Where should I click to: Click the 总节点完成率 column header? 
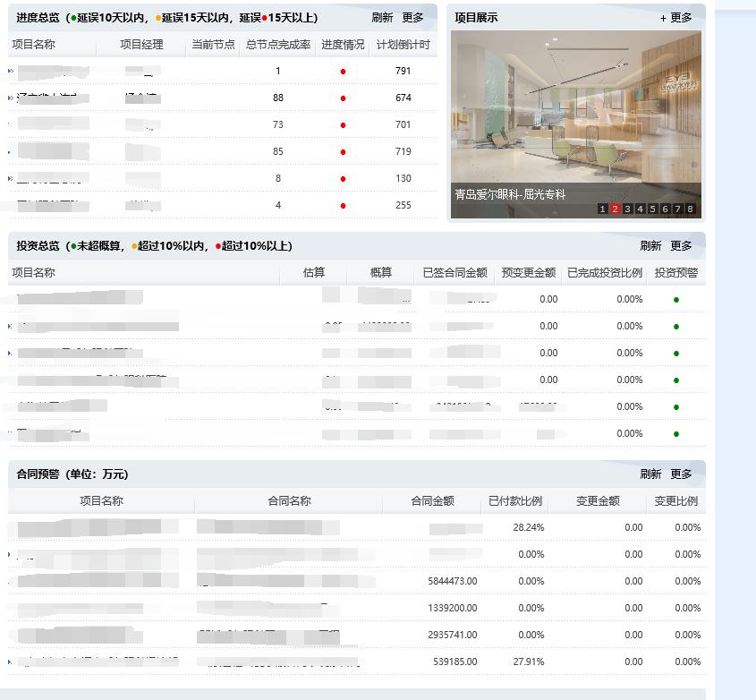tap(277, 45)
